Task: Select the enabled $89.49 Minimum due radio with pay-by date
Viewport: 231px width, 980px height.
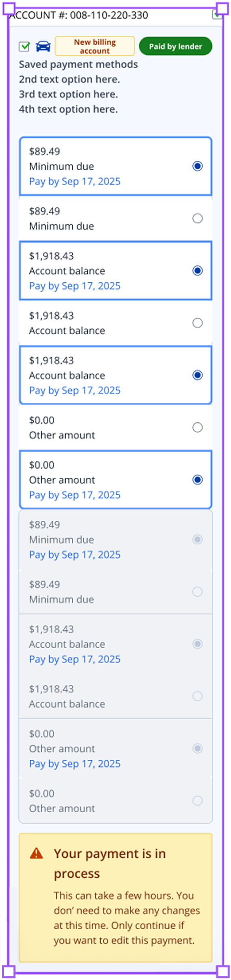Action: (197, 166)
